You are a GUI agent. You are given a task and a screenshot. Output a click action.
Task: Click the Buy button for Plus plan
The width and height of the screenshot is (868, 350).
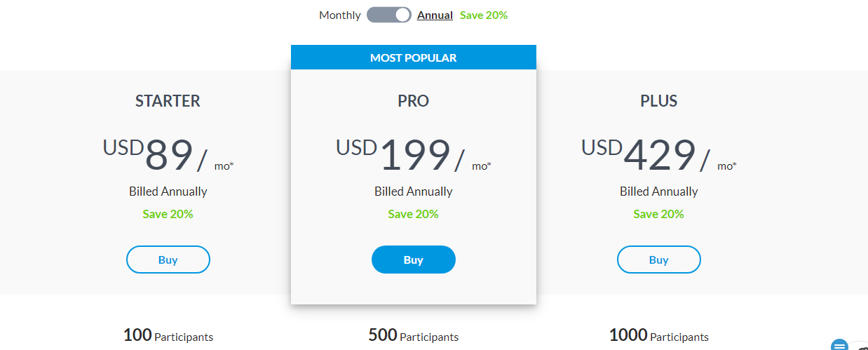point(659,260)
